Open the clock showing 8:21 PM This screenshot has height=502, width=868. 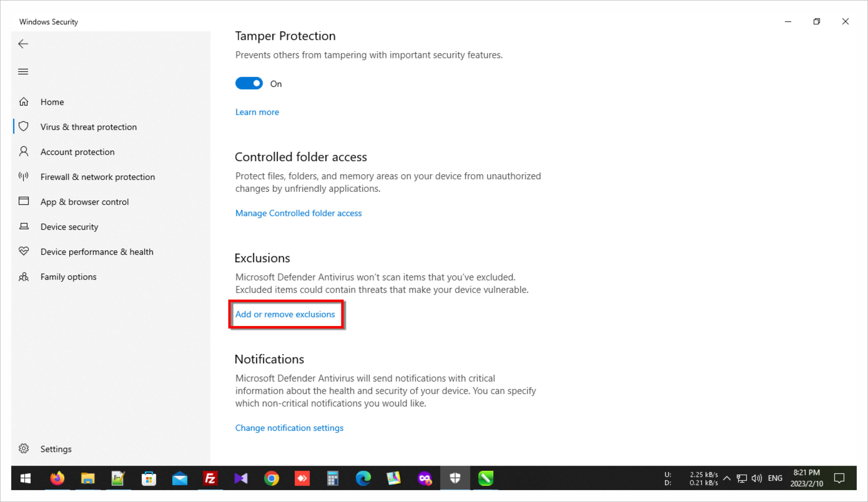pyautogui.click(x=806, y=478)
